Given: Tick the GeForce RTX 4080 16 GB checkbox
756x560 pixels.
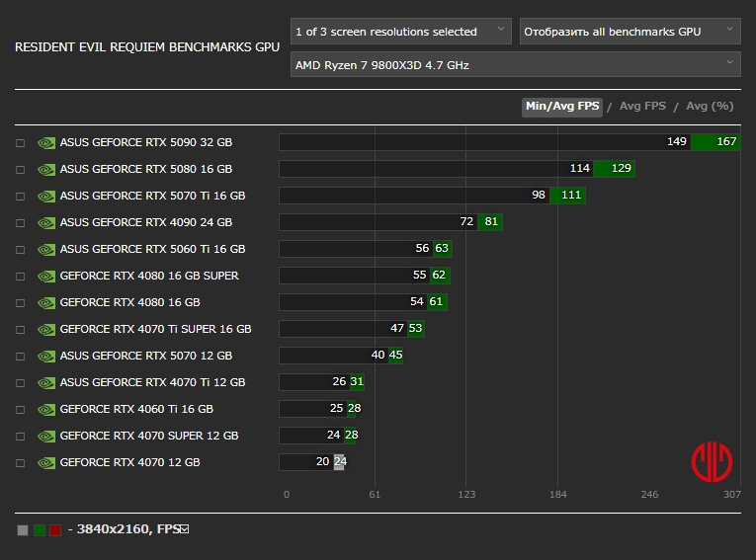Looking at the screenshot, I should 20,303.
